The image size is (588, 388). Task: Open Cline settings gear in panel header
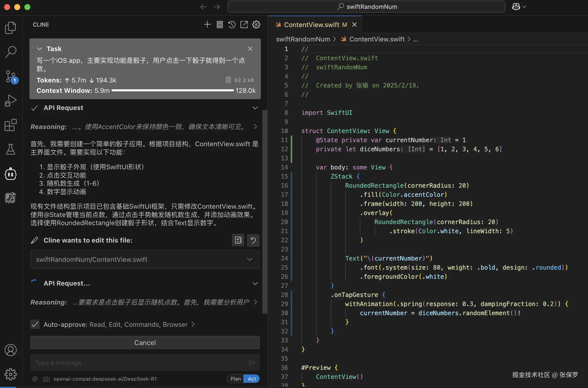[256, 25]
